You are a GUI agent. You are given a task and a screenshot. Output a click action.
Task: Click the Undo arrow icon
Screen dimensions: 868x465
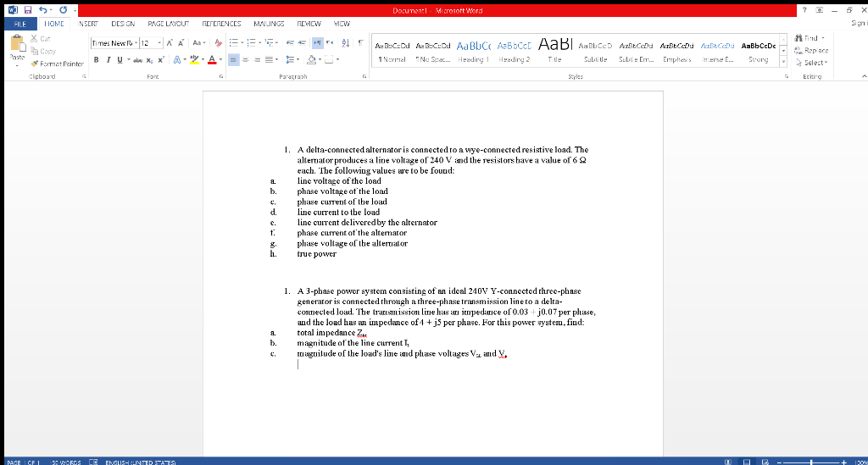43,10
